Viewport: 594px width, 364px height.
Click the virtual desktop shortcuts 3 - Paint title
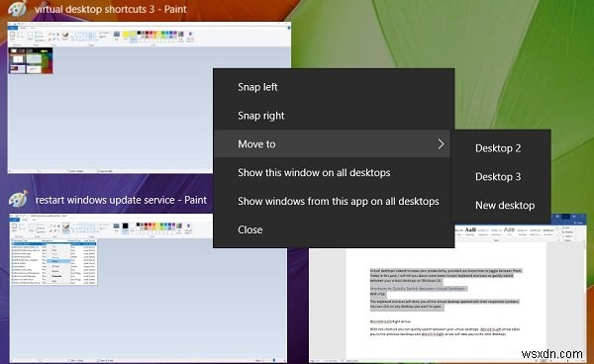coord(111,9)
